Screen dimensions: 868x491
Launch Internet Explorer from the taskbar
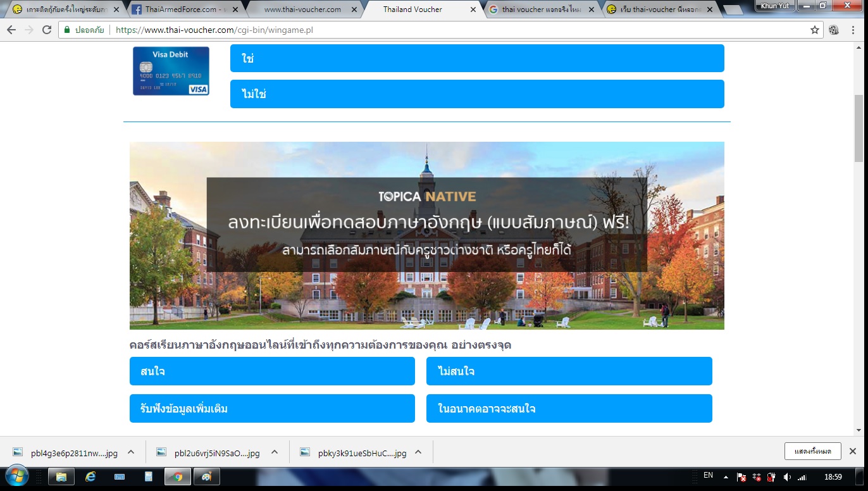90,476
